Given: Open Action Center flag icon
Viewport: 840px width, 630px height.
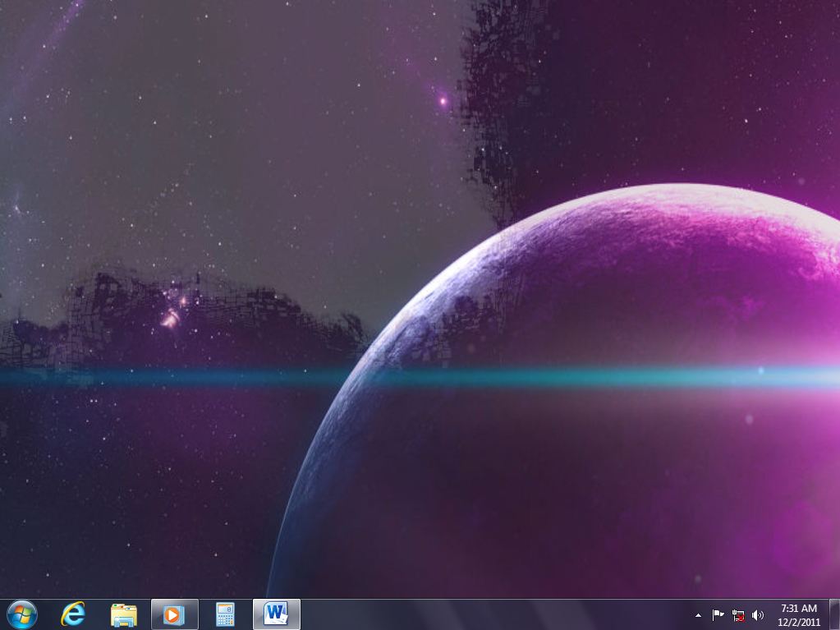Looking at the screenshot, I should click(718, 615).
